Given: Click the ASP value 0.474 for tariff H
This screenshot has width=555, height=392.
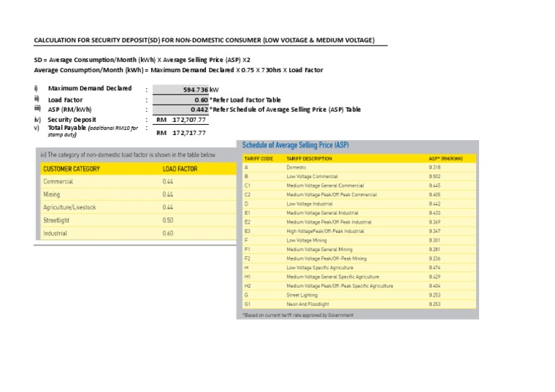Looking at the screenshot, I should point(434,268).
